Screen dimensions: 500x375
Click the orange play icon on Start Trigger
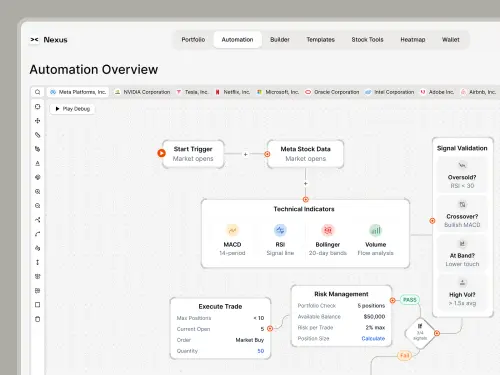pos(161,153)
